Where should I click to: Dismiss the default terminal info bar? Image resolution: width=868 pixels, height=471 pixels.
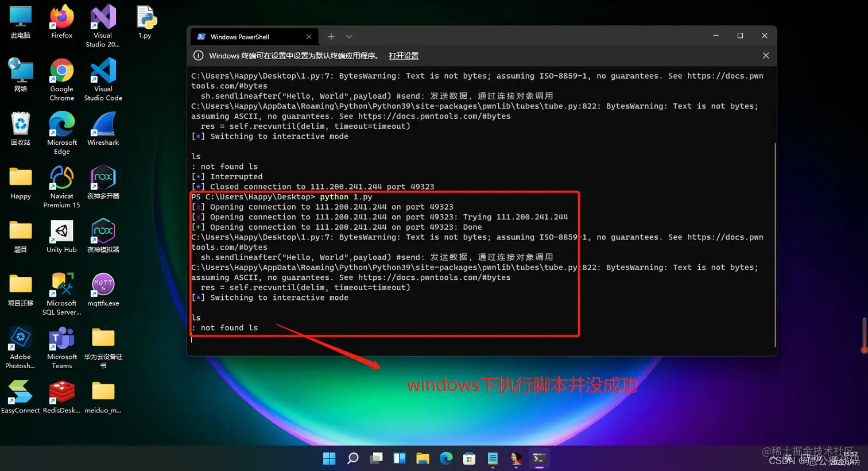coord(766,56)
